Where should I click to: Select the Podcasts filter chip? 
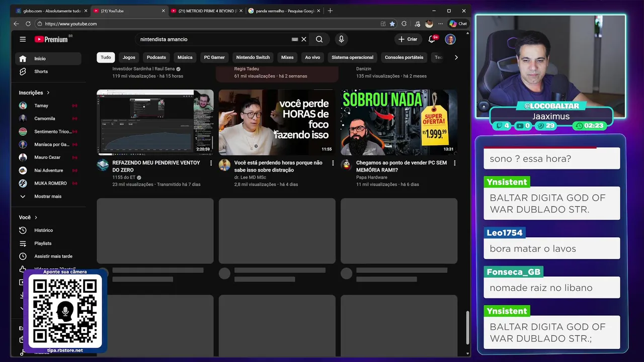tap(156, 57)
